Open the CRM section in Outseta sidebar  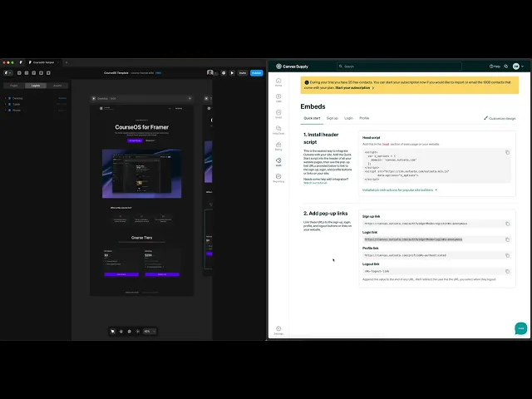point(278,98)
